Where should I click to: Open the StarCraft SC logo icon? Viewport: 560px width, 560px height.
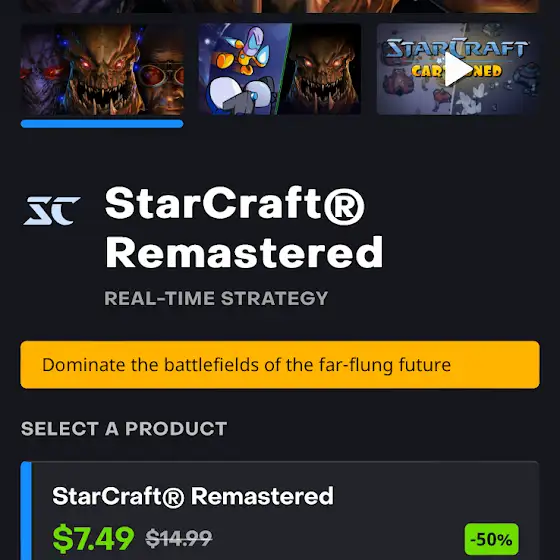click(52, 211)
